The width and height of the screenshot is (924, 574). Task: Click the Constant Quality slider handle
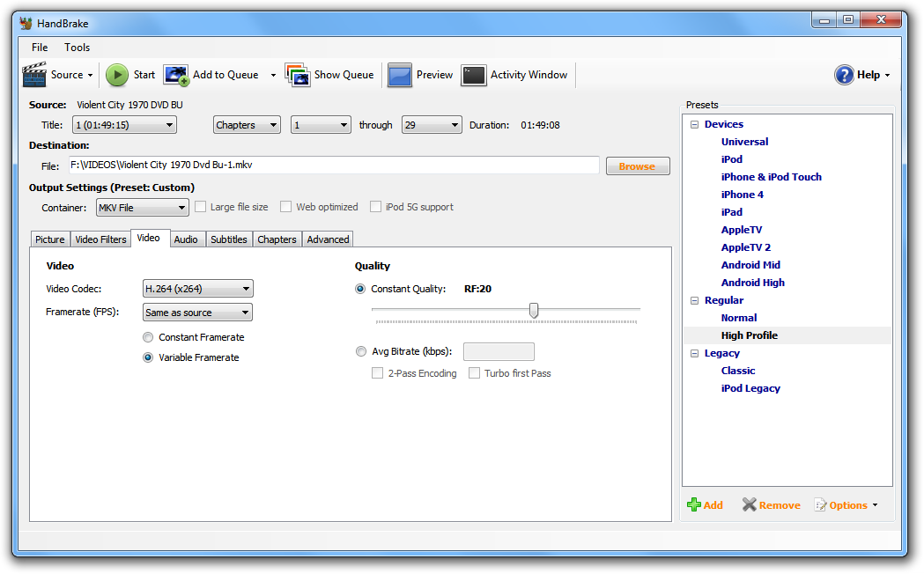[534, 310]
